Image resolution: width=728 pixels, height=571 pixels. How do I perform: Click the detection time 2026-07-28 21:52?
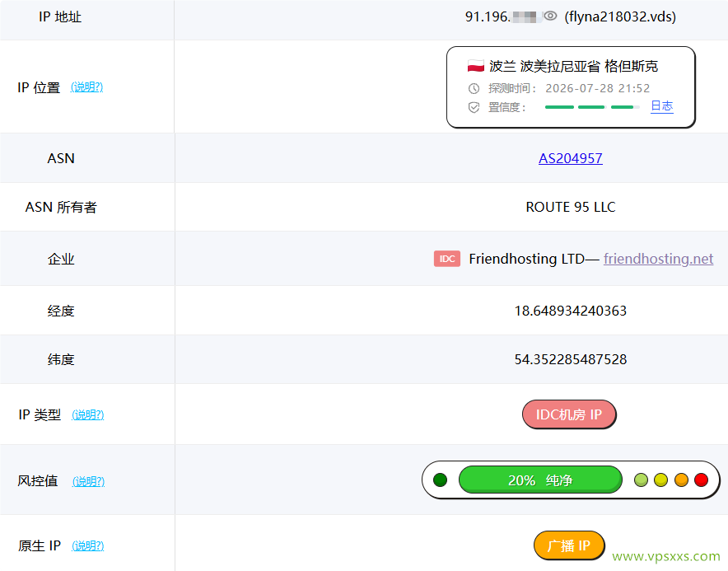(598, 88)
